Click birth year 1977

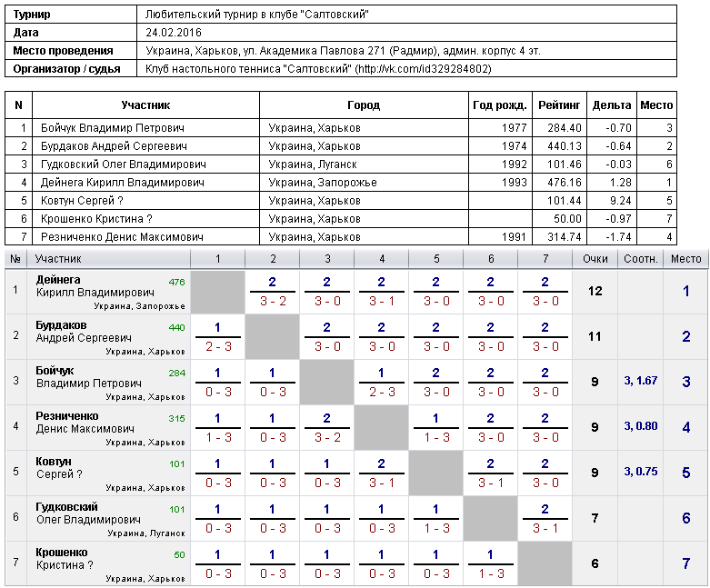point(515,128)
